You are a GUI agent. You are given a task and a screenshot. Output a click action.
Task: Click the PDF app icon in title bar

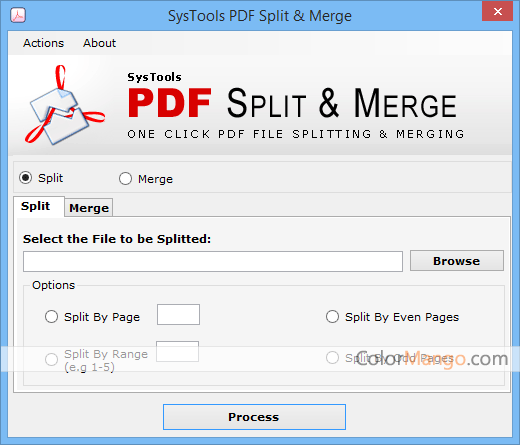[18, 15]
